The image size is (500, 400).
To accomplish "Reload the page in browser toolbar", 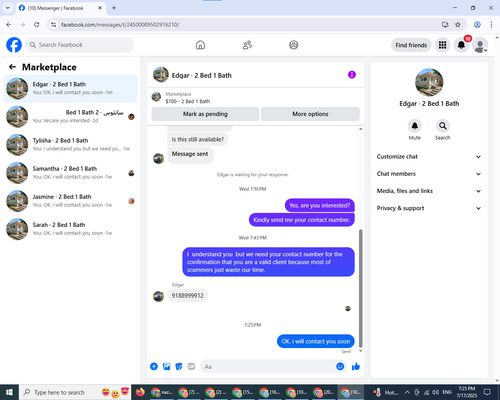I will pos(37,24).
